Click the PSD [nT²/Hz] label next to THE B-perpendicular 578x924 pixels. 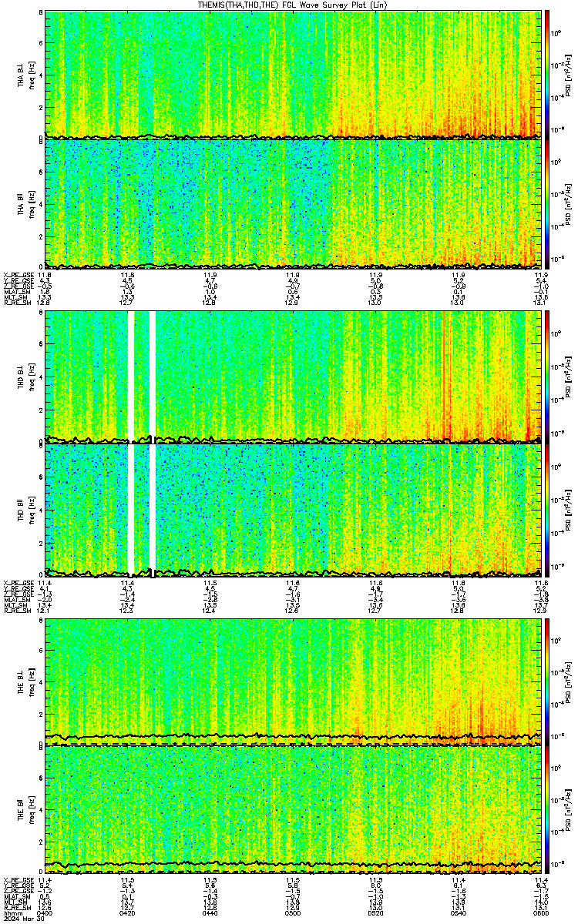pos(569,683)
